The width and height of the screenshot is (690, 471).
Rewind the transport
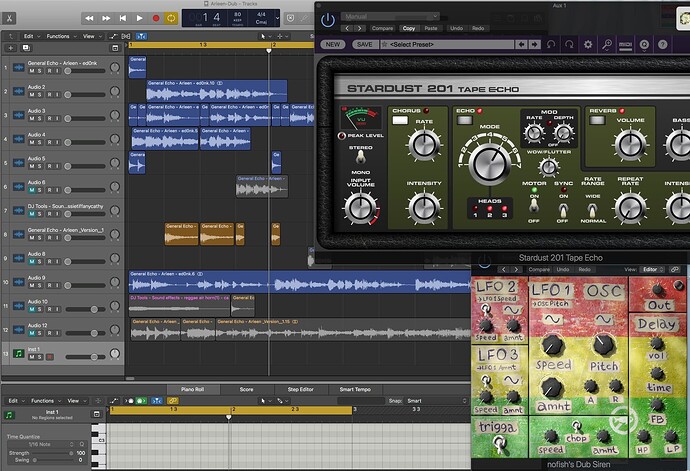click(89, 18)
